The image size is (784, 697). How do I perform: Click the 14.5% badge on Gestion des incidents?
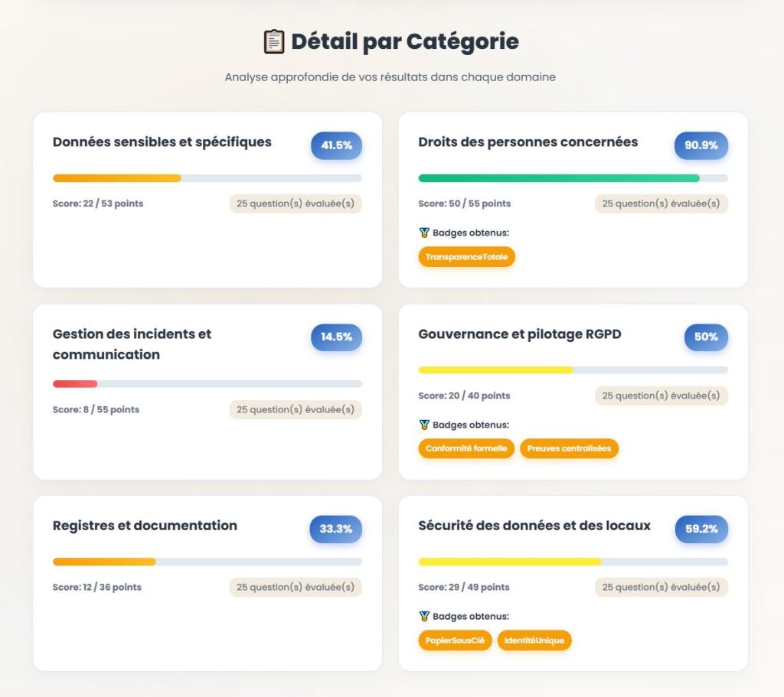(x=335, y=337)
